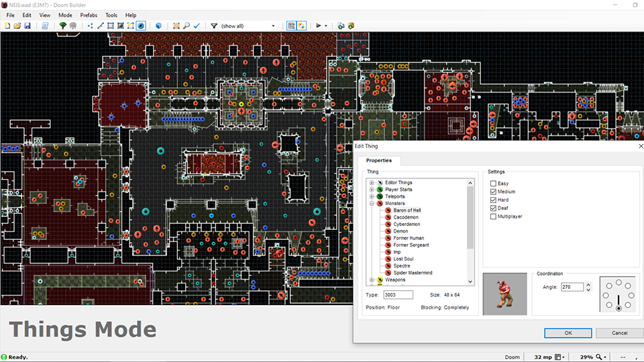The image size is (644, 362).
Task: Select the yellow-cornered square mode icon
Action: click(130, 26)
